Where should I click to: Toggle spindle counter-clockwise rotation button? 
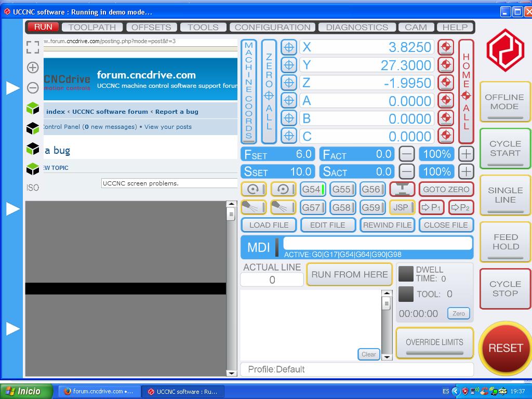click(x=283, y=189)
